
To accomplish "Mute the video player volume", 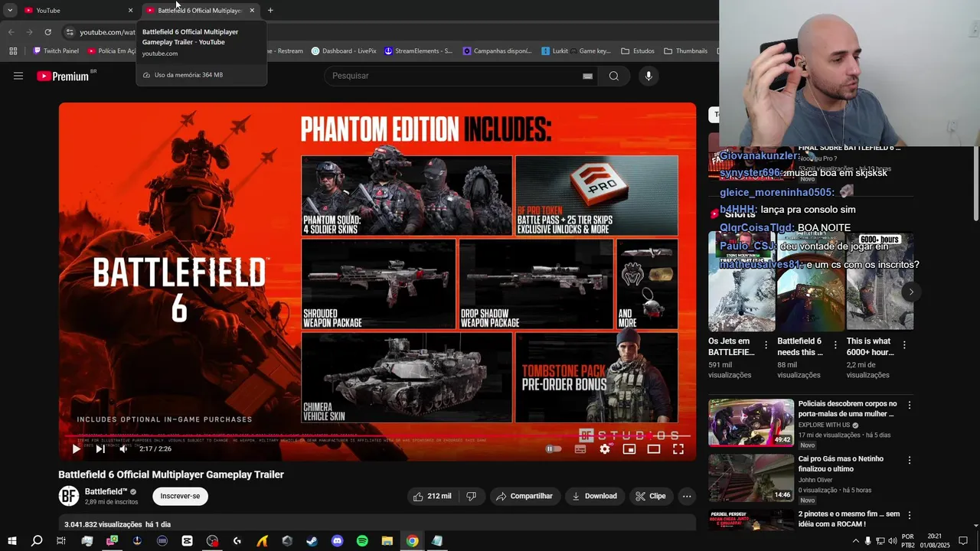I will 123,449.
